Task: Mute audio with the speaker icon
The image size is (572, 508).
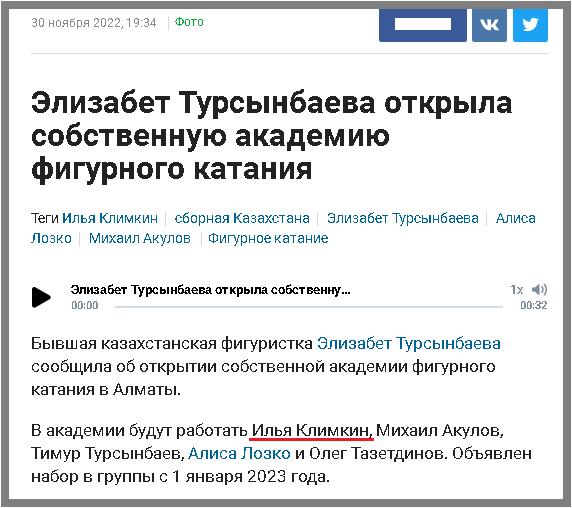Action: coord(539,290)
